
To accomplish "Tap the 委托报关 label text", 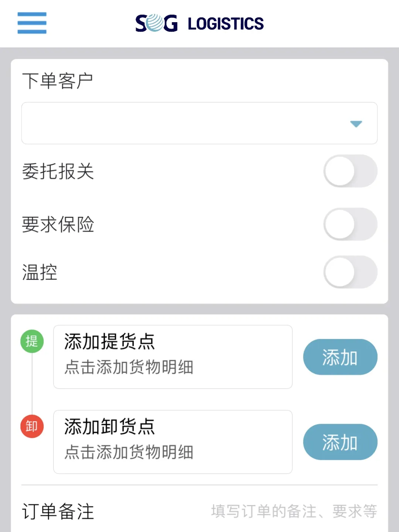I will pos(58,171).
